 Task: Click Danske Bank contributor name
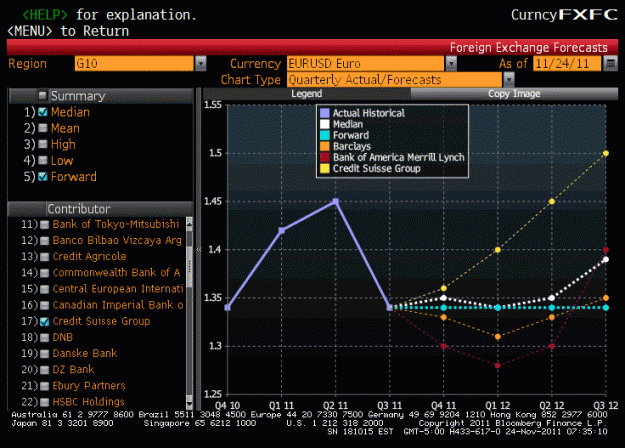pyautogui.click(x=85, y=354)
